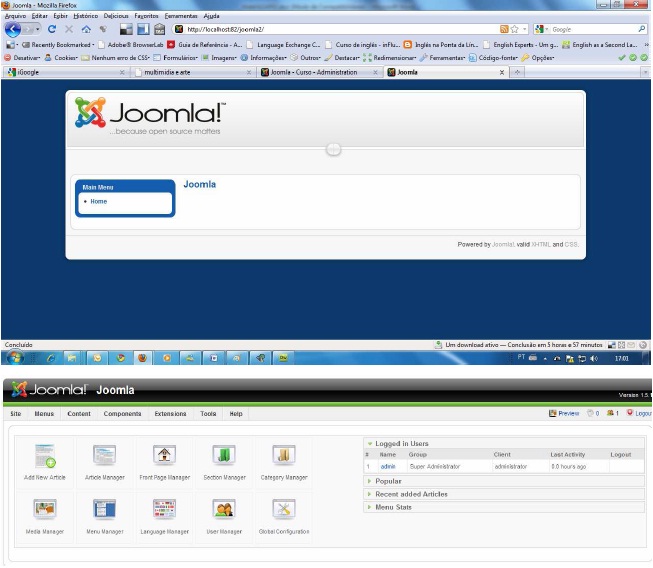Click in the Google search box
Image resolution: width=653 pixels, height=568 pixels.
coord(593,29)
